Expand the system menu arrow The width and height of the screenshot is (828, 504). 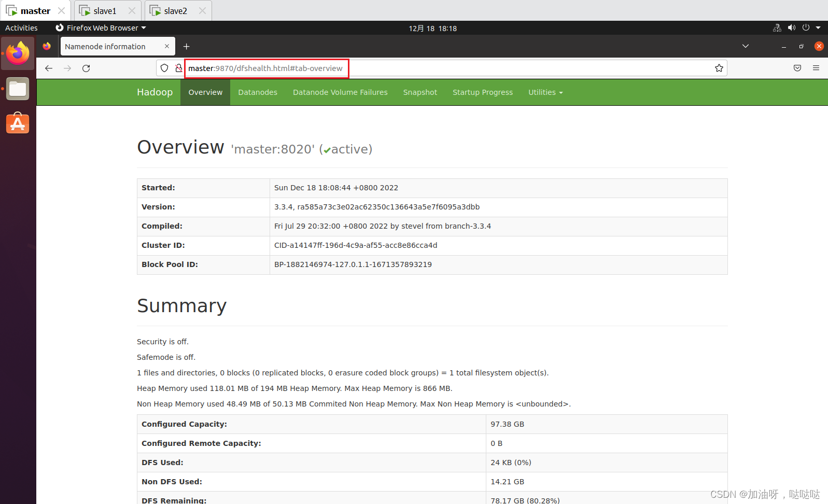click(818, 28)
